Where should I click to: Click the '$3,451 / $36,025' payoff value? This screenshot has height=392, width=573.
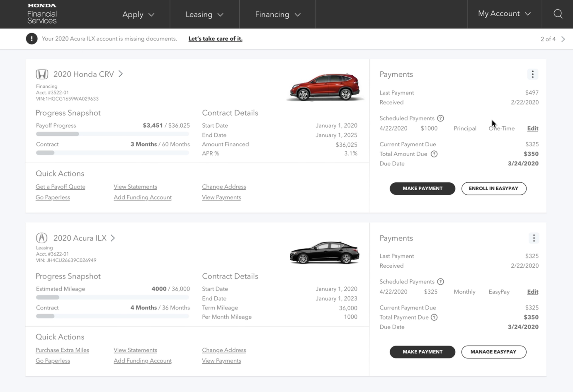pyautogui.click(x=166, y=126)
